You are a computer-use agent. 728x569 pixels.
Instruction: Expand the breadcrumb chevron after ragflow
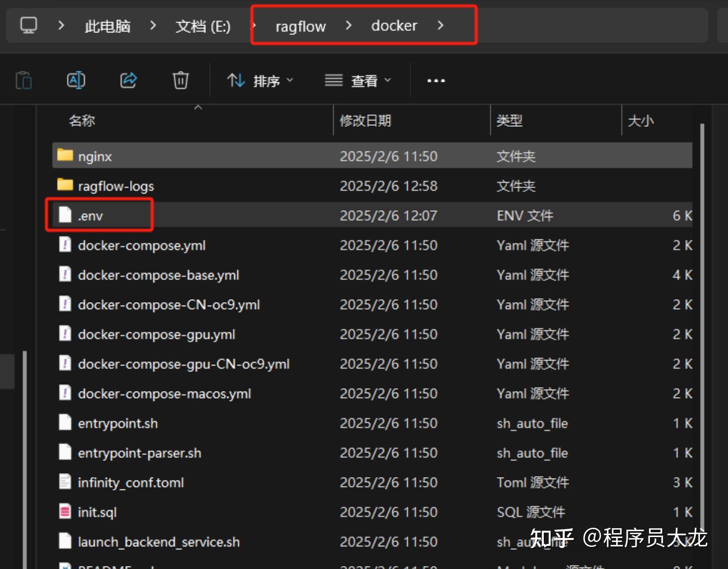tap(348, 26)
